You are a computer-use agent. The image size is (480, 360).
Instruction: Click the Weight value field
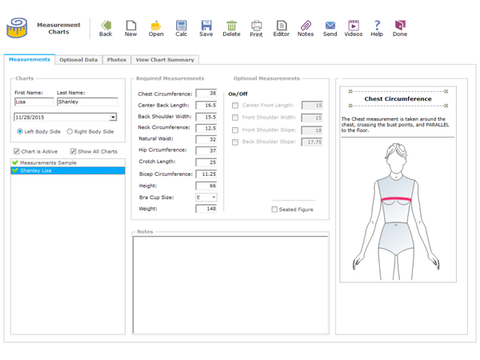206,209
